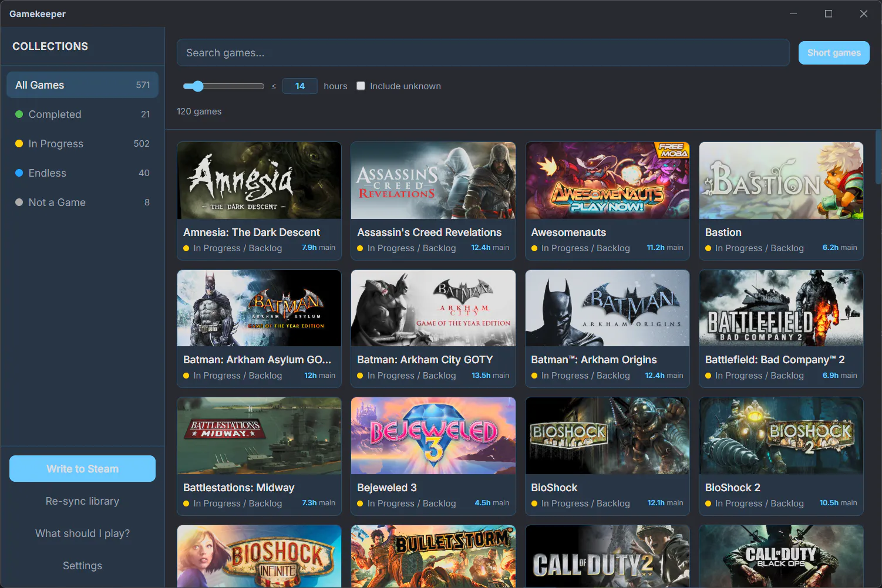Click Bejeweled 3's 4.5h main playtime
The image size is (882, 588).
492,503
